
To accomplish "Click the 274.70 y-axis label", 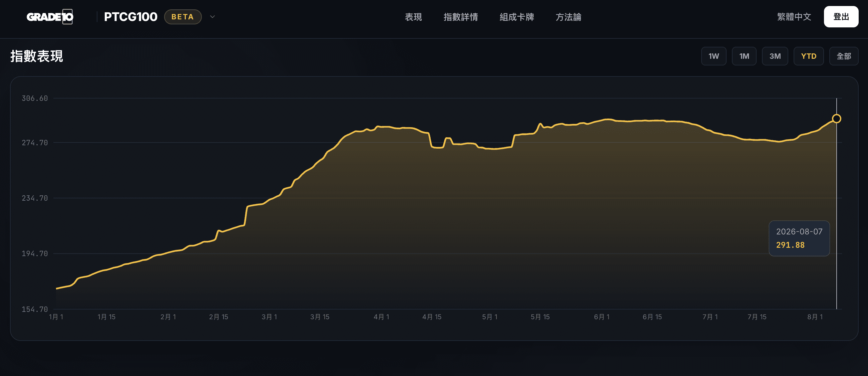I will 35,143.
